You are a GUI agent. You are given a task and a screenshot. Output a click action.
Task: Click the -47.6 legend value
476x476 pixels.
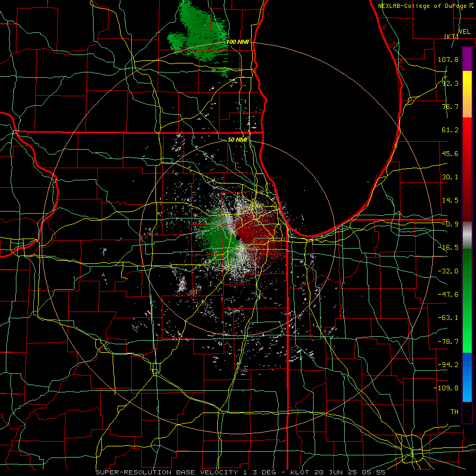tap(448, 295)
